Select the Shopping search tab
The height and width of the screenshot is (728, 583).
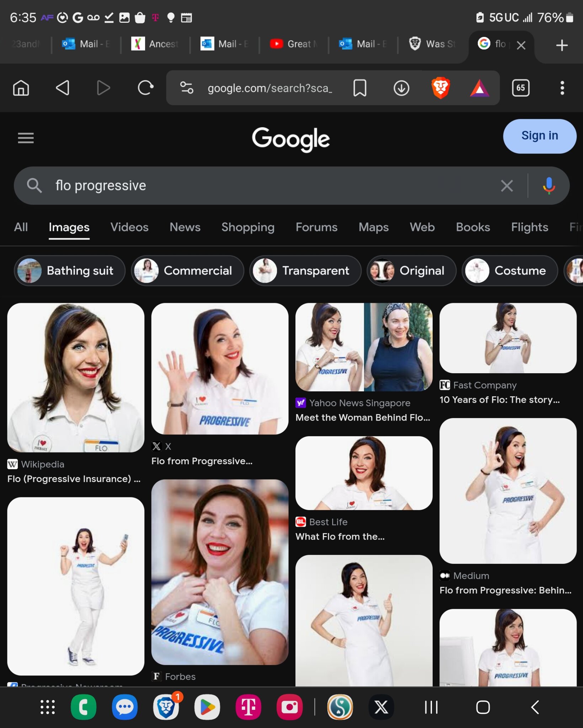coord(248,227)
